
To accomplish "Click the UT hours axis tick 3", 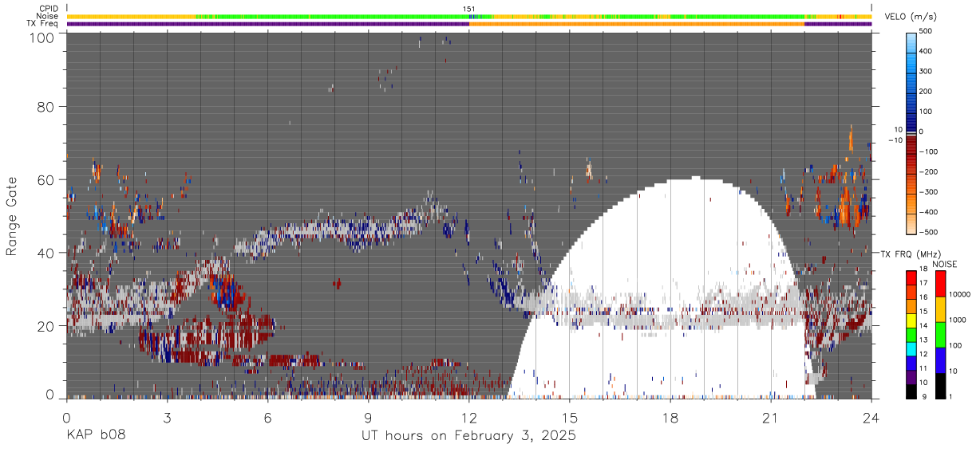I will coord(168,418).
